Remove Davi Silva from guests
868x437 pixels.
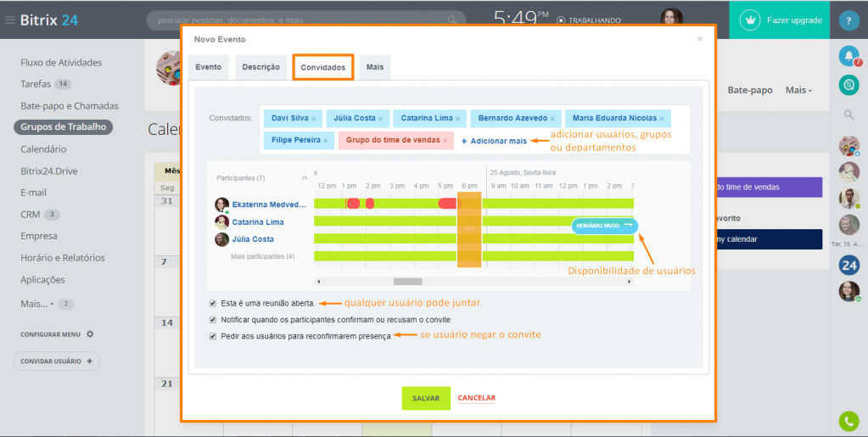313,119
